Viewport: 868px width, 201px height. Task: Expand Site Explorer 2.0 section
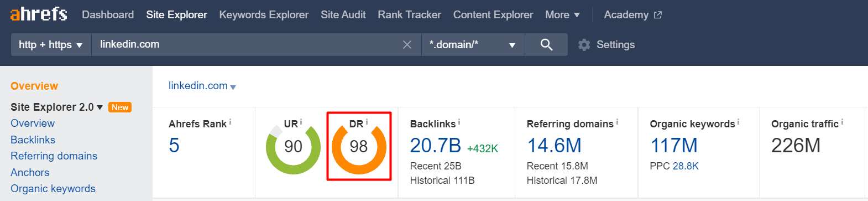57,107
